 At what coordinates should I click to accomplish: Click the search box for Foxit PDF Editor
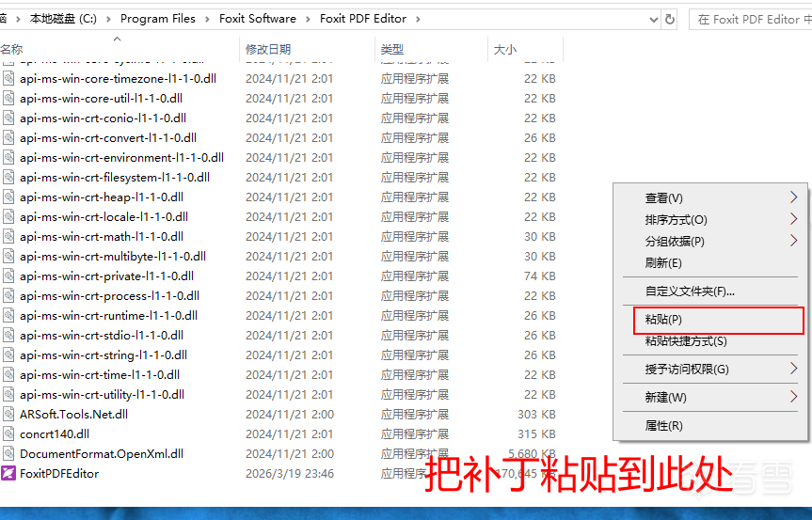coord(751,19)
